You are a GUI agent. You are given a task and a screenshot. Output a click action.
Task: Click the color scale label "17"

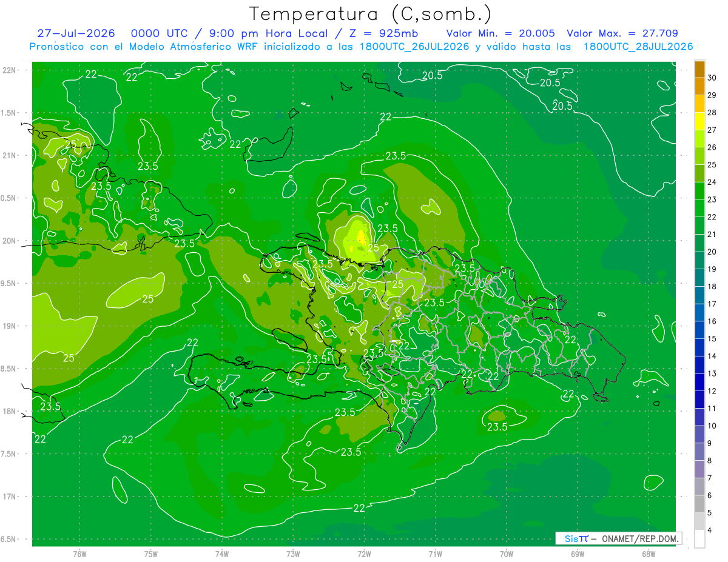point(712,304)
